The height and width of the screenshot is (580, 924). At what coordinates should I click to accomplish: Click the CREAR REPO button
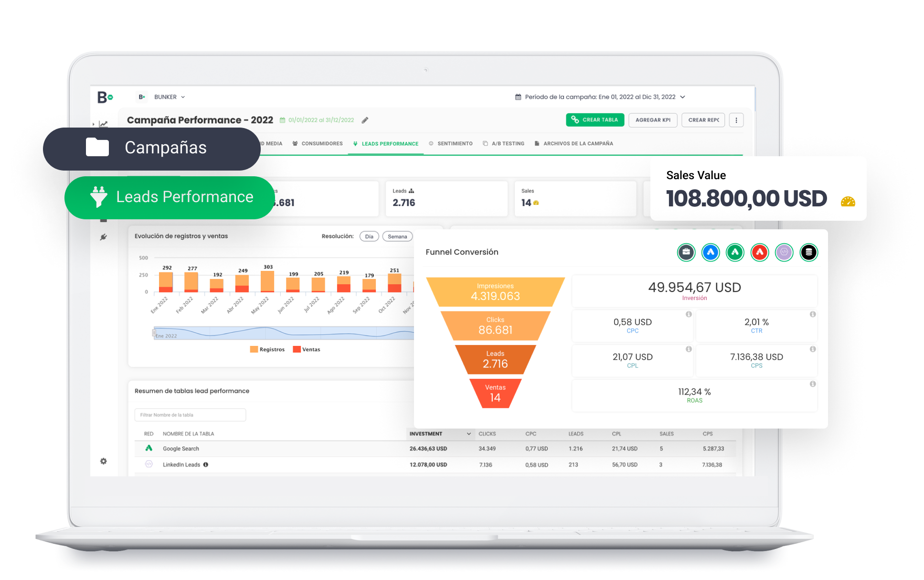click(x=700, y=121)
